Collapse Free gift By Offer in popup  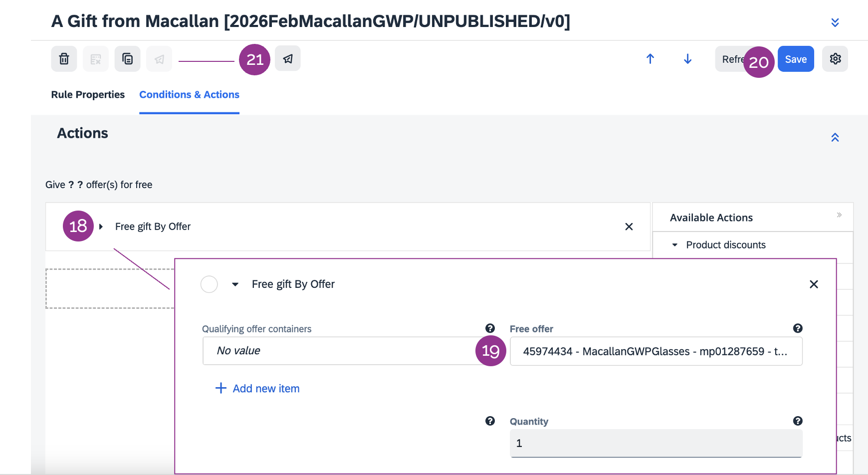tap(235, 284)
